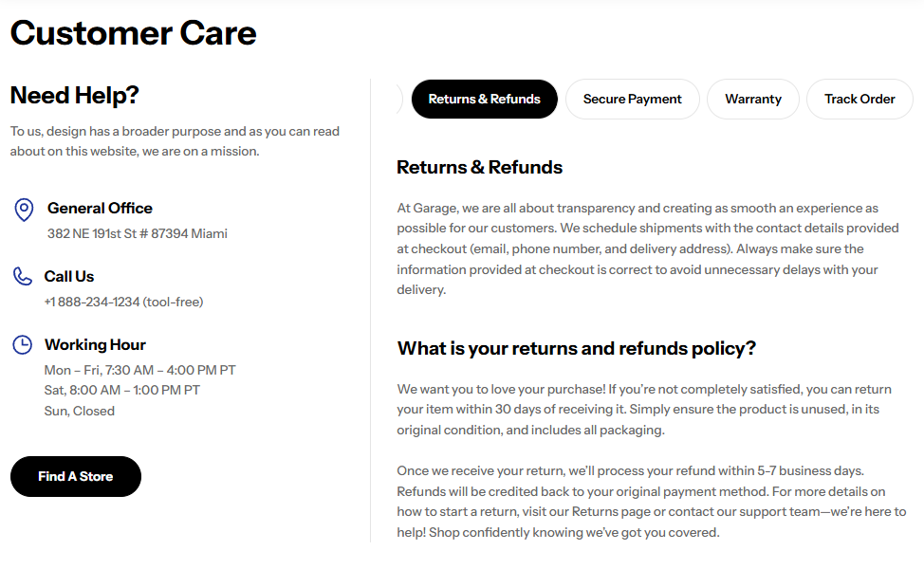Click the Customer Care page title
924x569 pixels.
pos(133,33)
